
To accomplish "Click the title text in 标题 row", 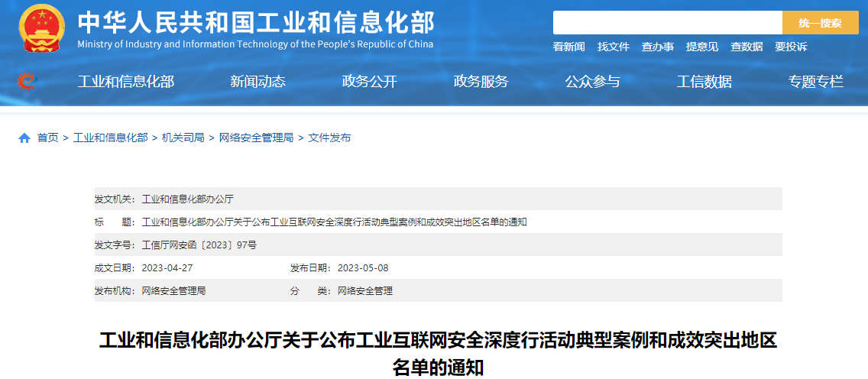I will [335, 222].
